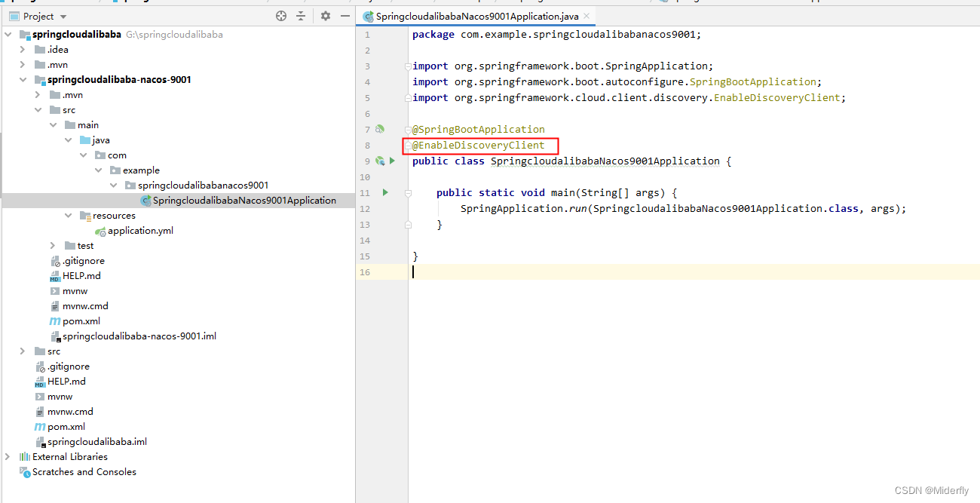Collapse the example package arrow
This screenshot has width=980, height=503.
pyautogui.click(x=99, y=170)
